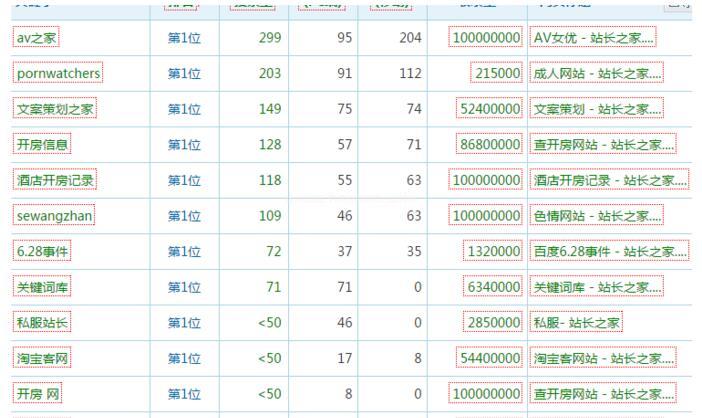Image resolution: width=702 pixels, height=418 pixels.
Task: Open the 酒店开房记录 keyword link
Action: pyautogui.click(x=55, y=180)
